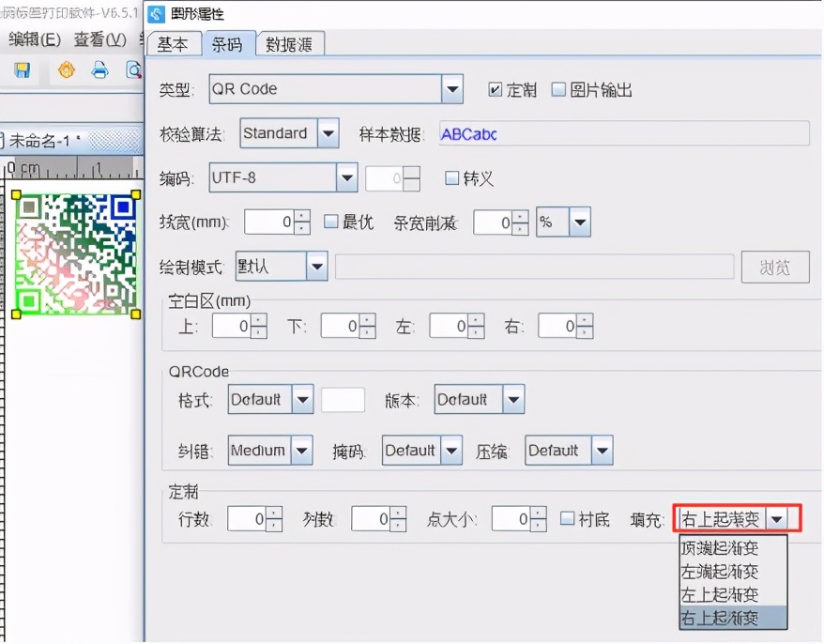The width and height of the screenshot is (824, 644).
Task: Choose 右上起渐变 from fill list
Action: [x=733, y=618]
